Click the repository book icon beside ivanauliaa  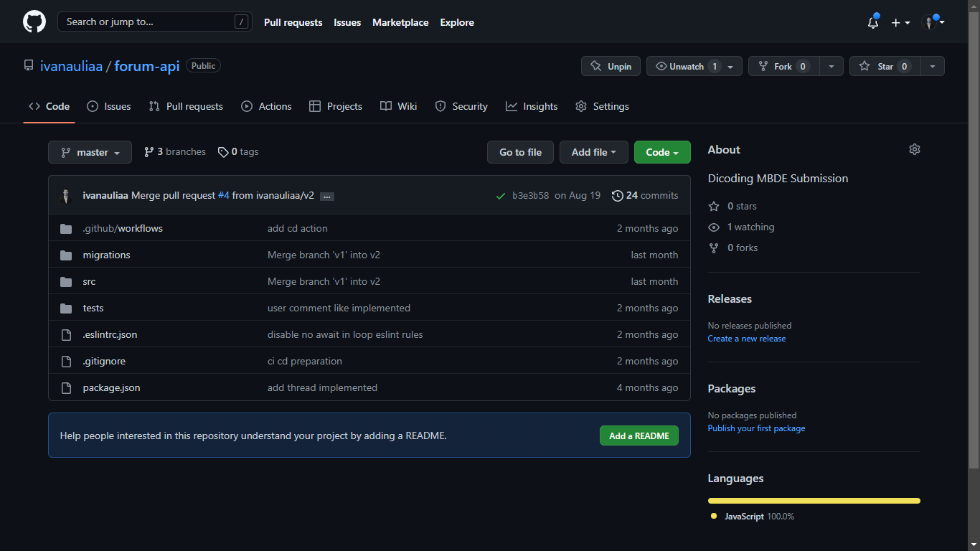pos(29,65)
